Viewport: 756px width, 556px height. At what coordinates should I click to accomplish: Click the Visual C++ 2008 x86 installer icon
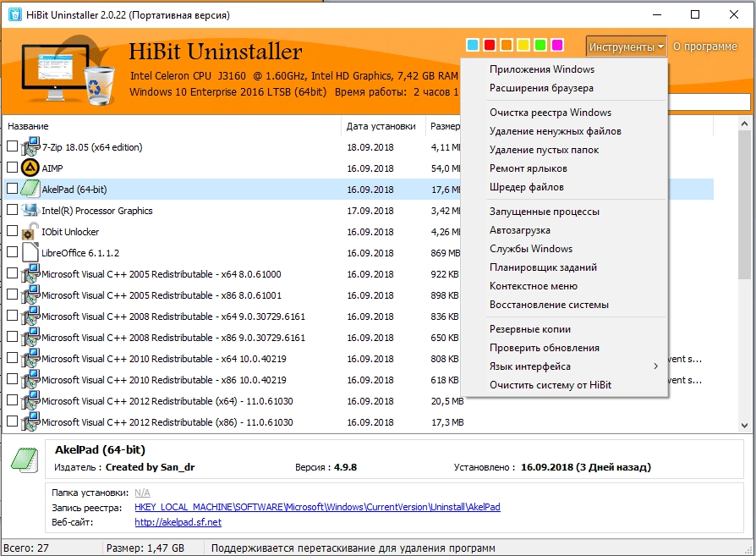30,338
